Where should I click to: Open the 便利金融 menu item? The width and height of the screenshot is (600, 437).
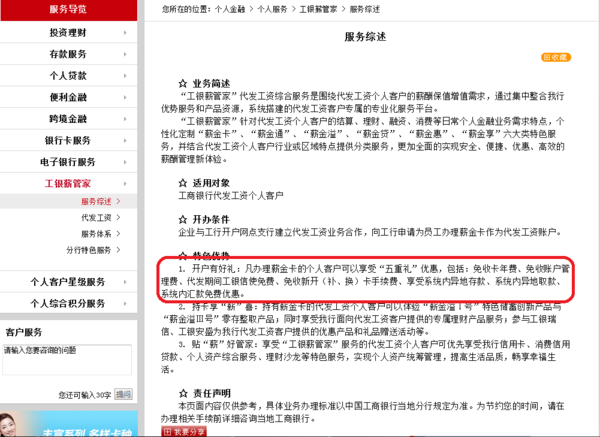tap(68, 97)
